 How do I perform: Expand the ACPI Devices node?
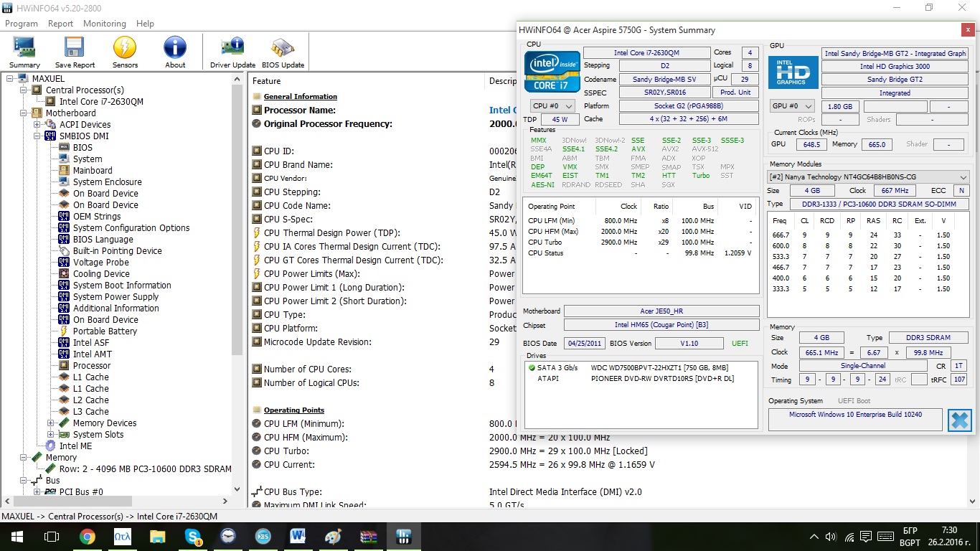pos(37,125)
